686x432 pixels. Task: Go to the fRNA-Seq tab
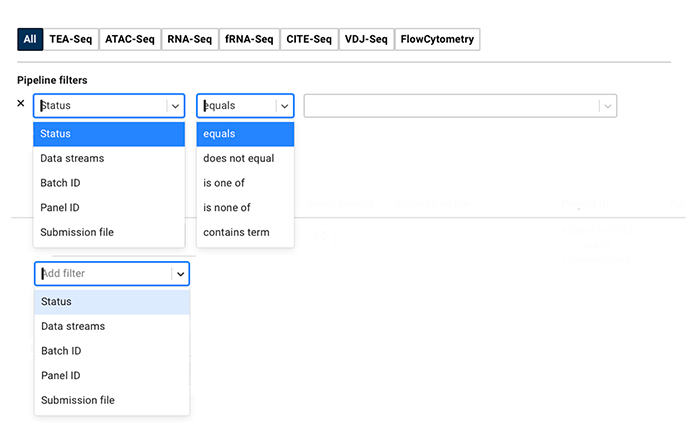(250, 39)
